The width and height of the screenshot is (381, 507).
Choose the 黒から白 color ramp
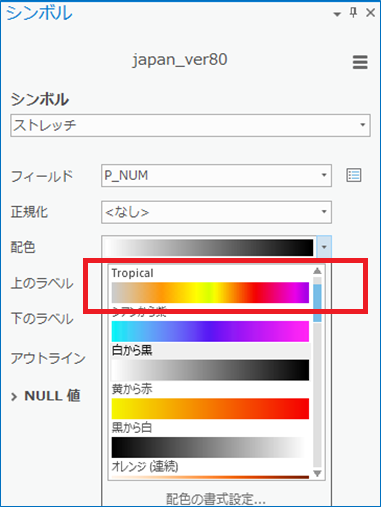click(x=210, y=447)
